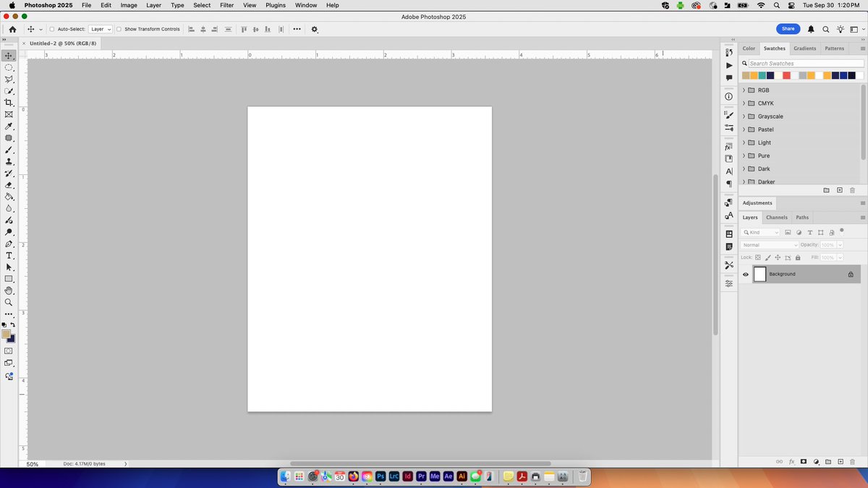Image resolution: width=868 pixels, height=488 pixels.
Task: Open the Untitled-2 document tab
Action: point(63,43)
